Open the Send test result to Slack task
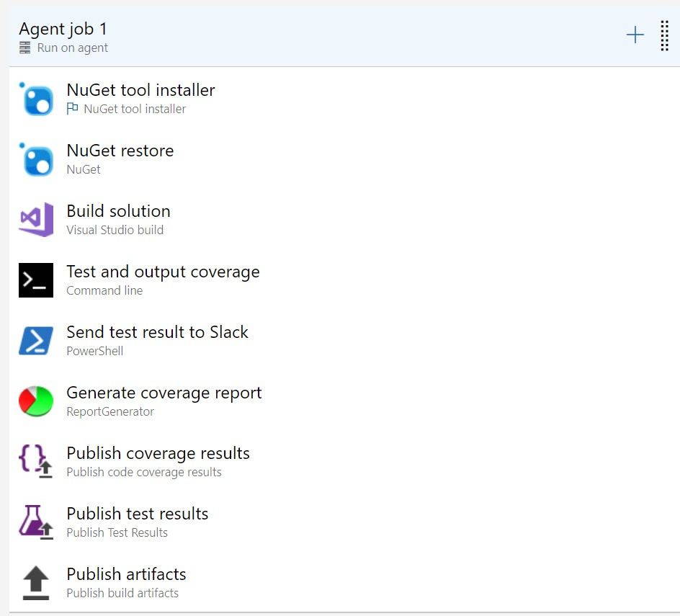Image resolution: width=680 pixels, height=616 pixels. [x=157, y=333]
